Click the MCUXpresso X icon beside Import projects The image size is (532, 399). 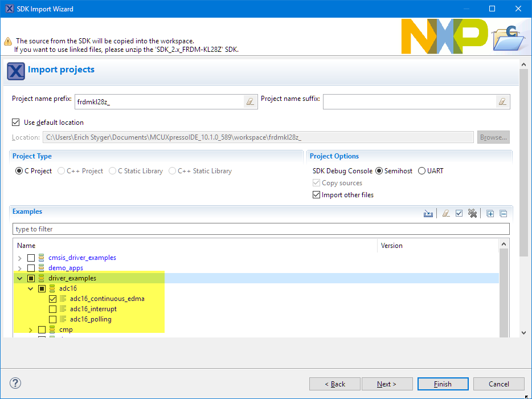15,71
